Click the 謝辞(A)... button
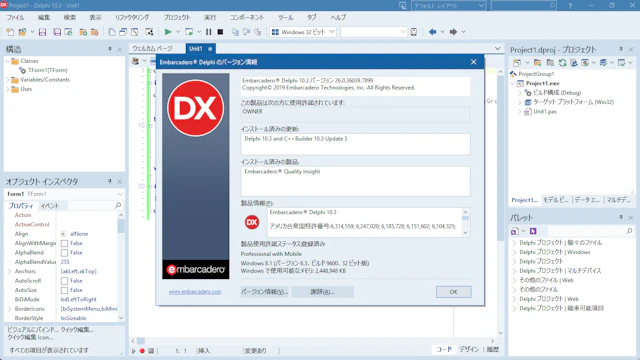 (322, 292)
